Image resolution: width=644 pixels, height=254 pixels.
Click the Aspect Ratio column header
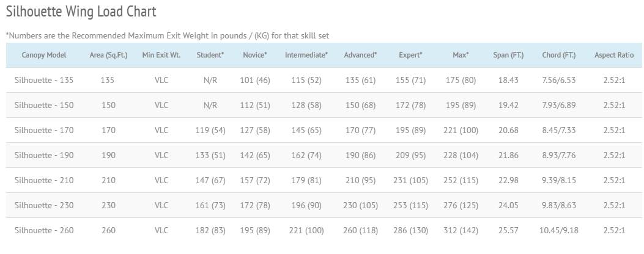614,55
